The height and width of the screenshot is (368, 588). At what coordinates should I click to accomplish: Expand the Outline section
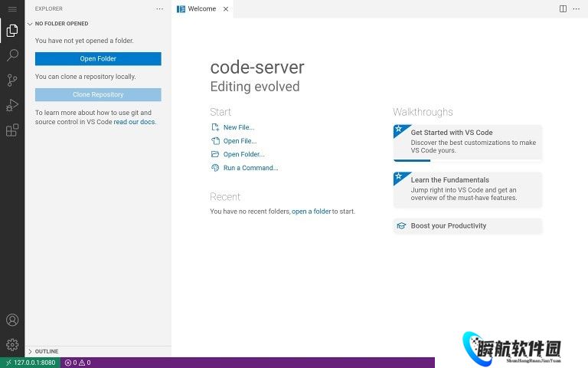click(46, 351)
